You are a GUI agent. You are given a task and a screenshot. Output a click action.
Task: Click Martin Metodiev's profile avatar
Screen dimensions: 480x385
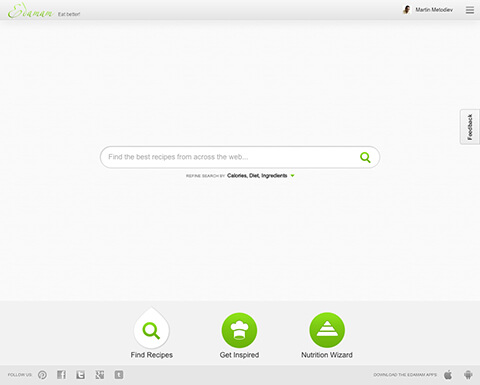click(x=406, y=10)
